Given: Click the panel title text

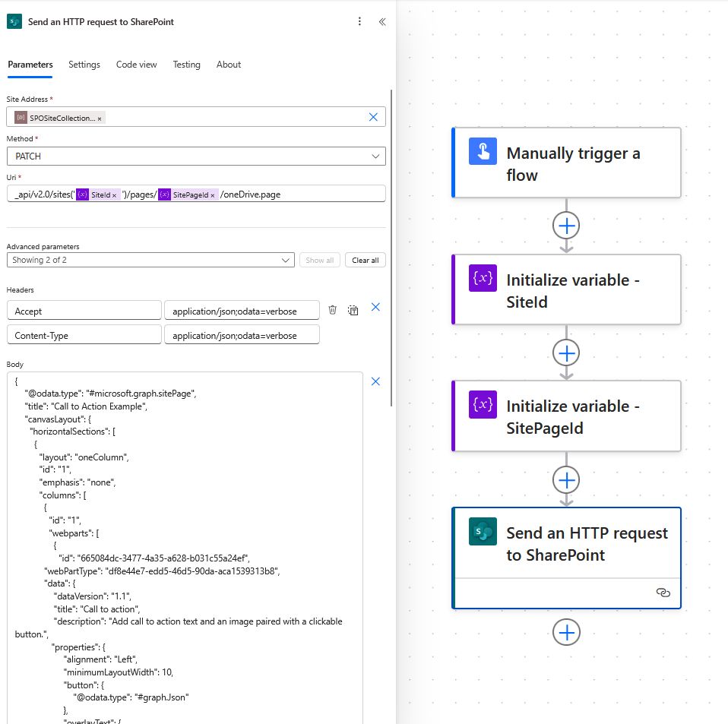Looking at the screenshot, I should click(x=101, y=22).
